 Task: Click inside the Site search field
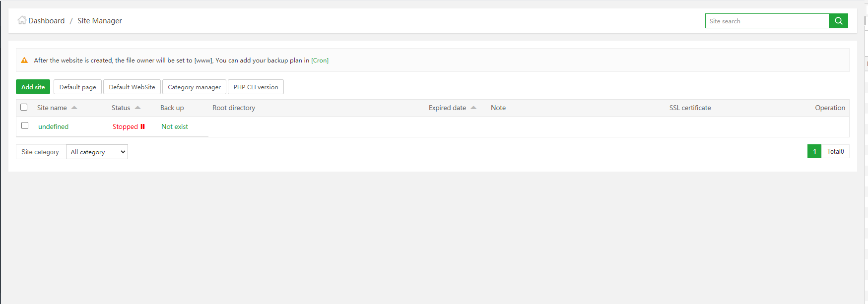(767, 21)
